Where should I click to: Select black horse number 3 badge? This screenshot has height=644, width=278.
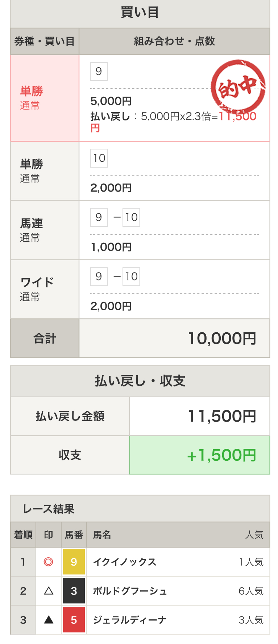pos(74,591)
